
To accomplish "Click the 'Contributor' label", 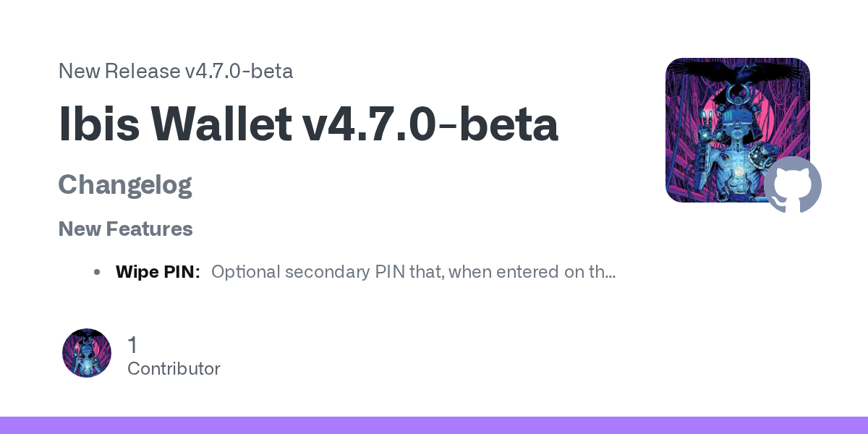I will click(174, 369).
